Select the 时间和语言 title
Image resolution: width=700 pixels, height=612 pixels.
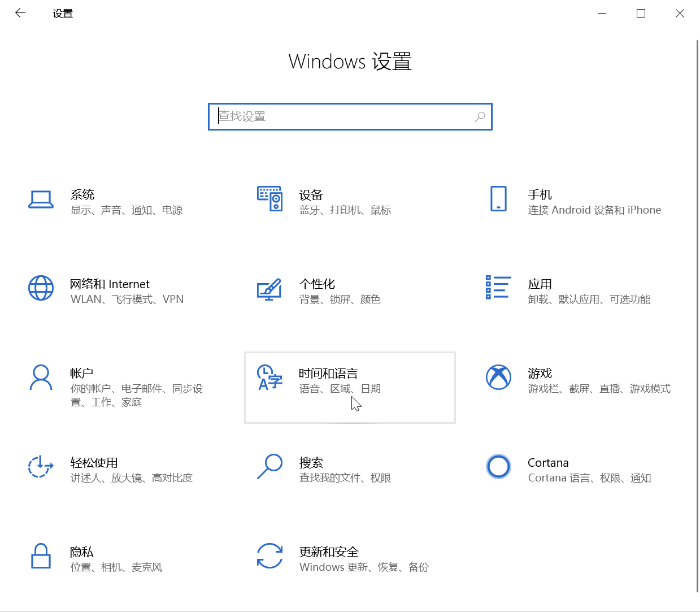[328, 373]
